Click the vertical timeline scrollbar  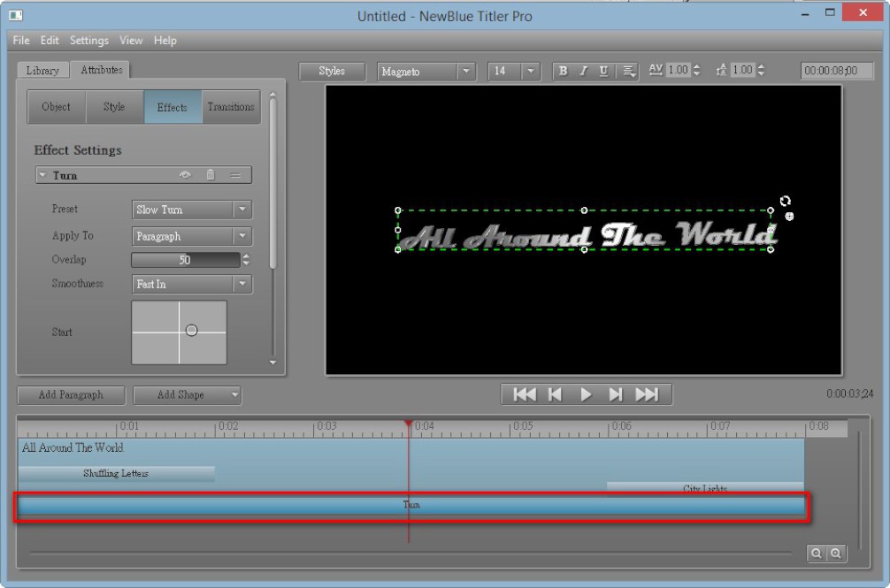pos(860,491)
